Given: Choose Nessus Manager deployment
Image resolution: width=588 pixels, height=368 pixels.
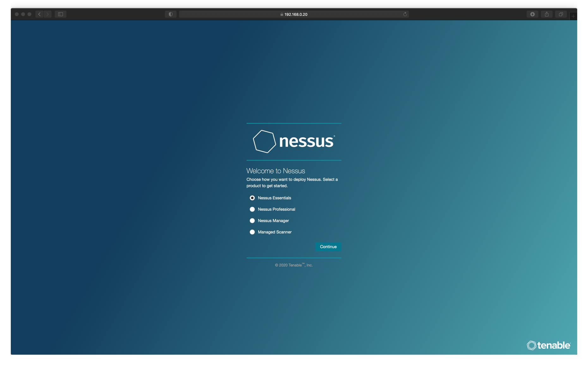Looking at the screenshot, I should click(x=252, y=220).
